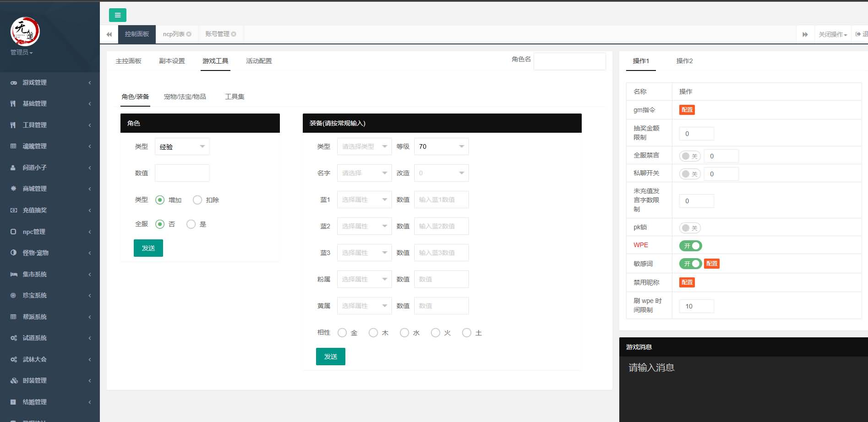The width and height of the screenshot is (868, 422).
Task: Enable the 全服禁言 switch
Action: pos(689,156)
